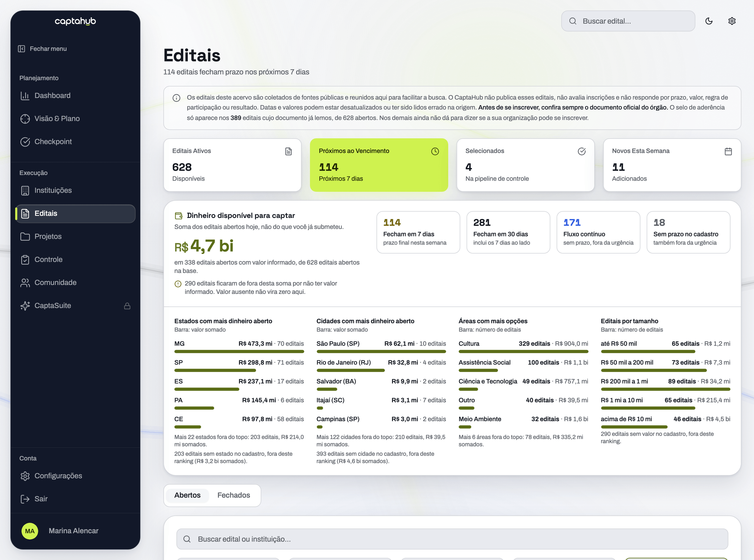Image resolution: width=754 pixels, height=560 pixels.
Task: Click the Fluxo contínuo 171 tile
Action: pos(599,232)
